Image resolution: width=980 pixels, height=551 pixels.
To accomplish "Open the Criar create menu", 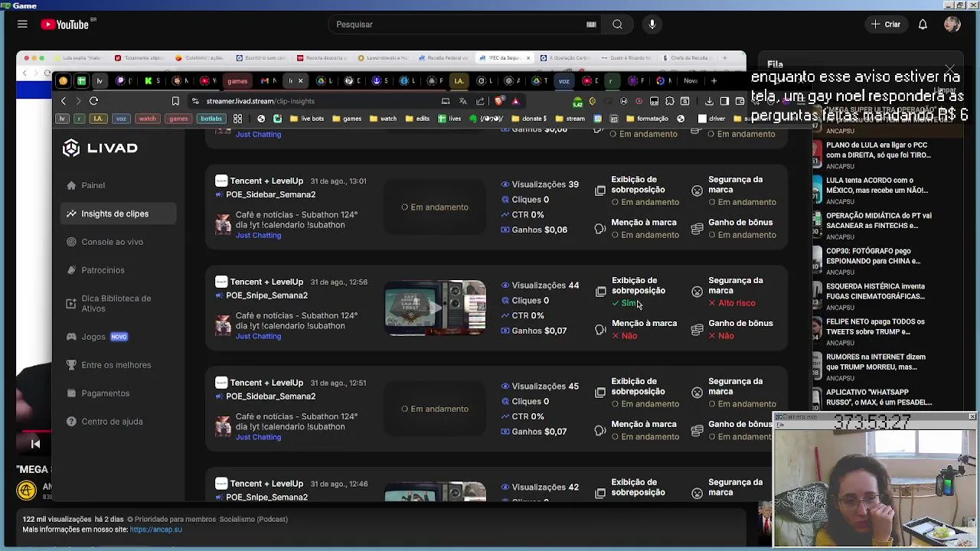I will [885, 24].
